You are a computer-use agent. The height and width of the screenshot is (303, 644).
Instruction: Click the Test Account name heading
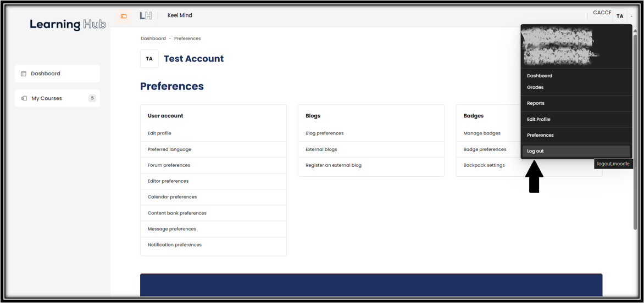tap(194, 59)
